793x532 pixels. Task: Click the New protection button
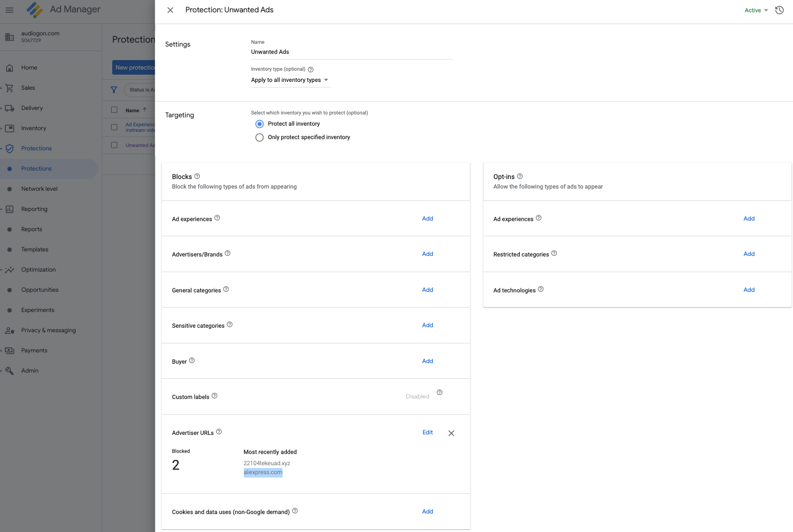[134, 68]
